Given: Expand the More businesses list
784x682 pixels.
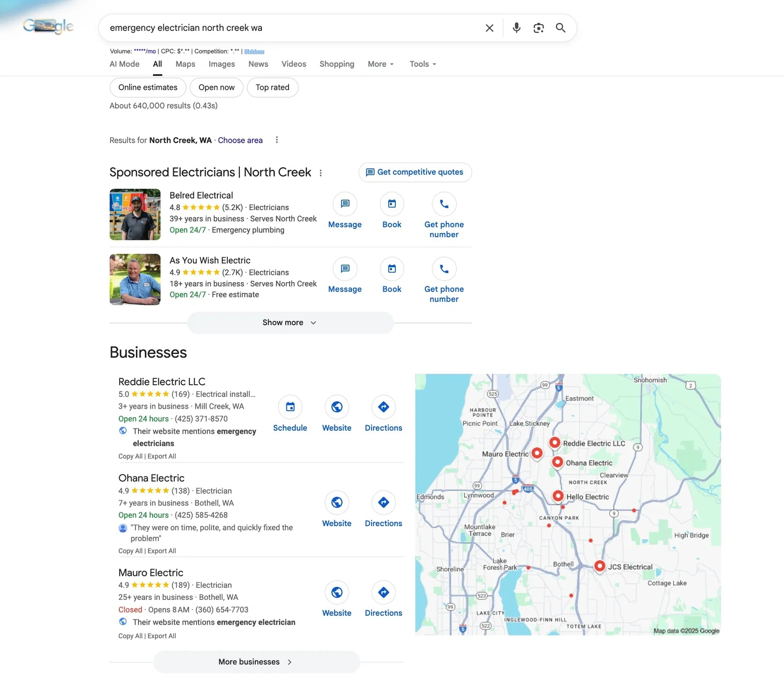Looking at the screenshot, I should click(257, 662).
